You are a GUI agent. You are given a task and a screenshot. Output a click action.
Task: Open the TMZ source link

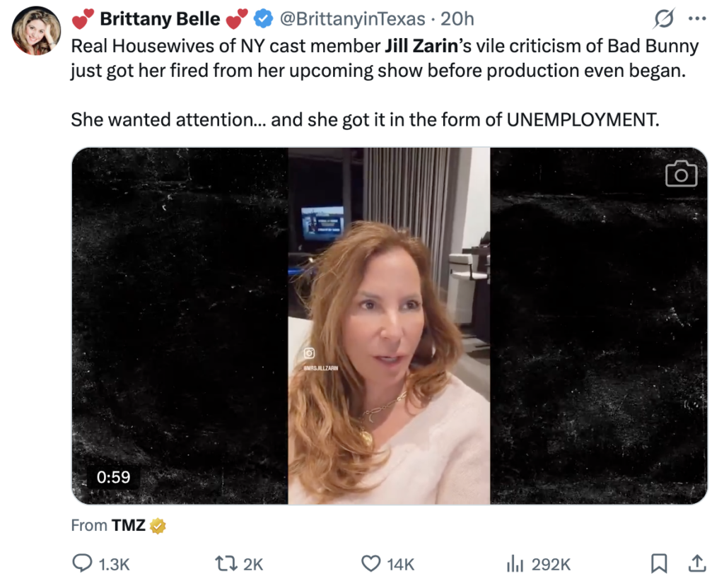pyautogui.click(x=128, y=526)
